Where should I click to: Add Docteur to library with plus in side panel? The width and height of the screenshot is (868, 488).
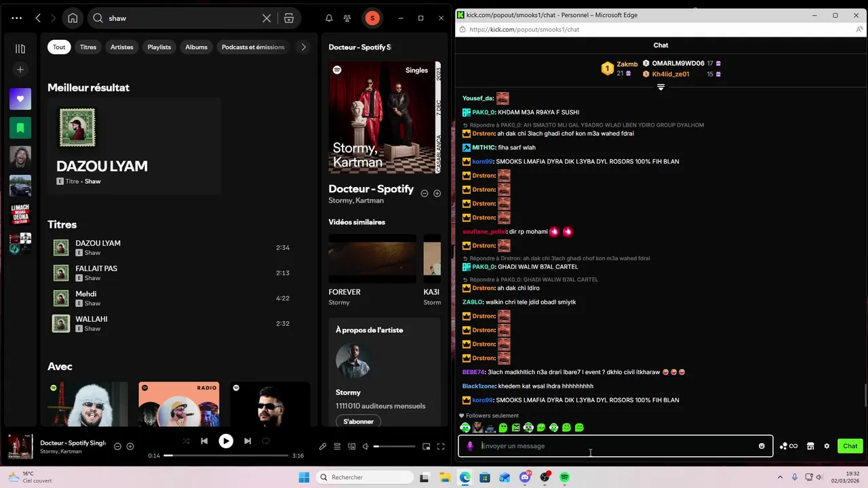[x=437, y=193]
